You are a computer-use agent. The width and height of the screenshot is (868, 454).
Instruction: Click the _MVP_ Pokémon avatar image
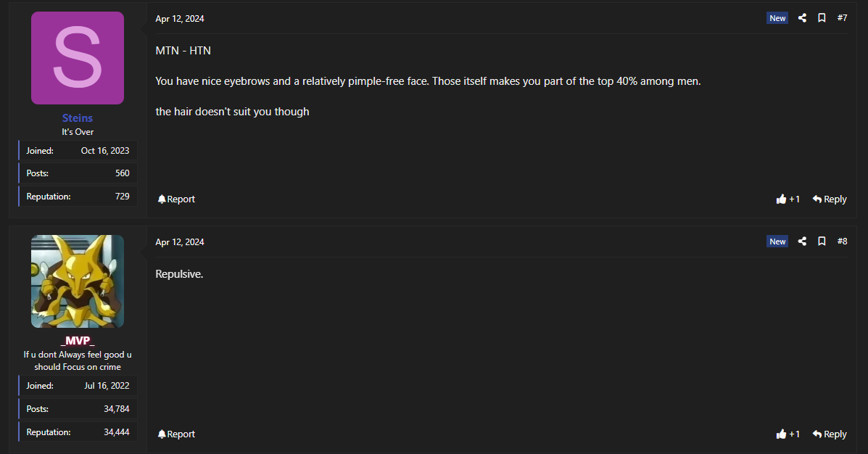click(x=78, y=281)
